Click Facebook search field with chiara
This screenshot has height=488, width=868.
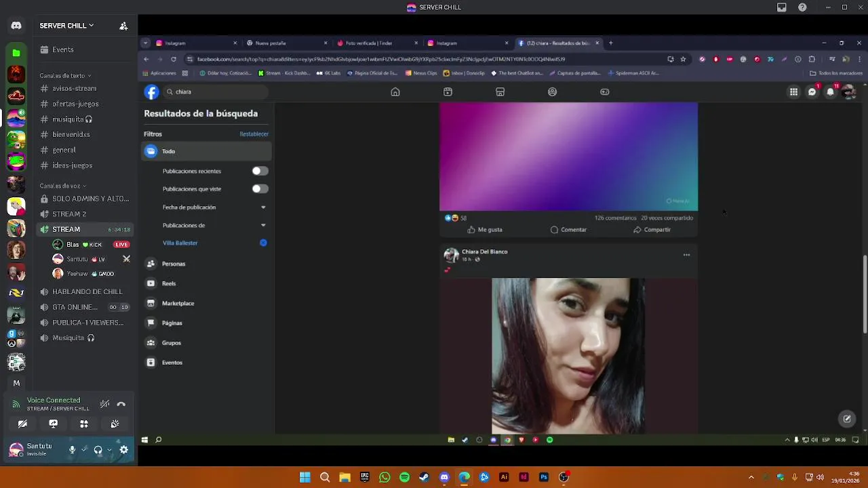(x=216, y=91)
